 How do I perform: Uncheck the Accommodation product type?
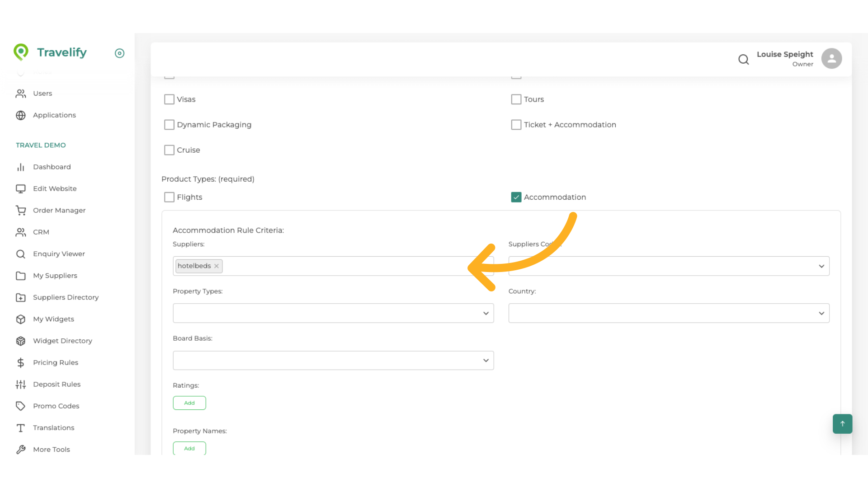(x=516, y=197)
